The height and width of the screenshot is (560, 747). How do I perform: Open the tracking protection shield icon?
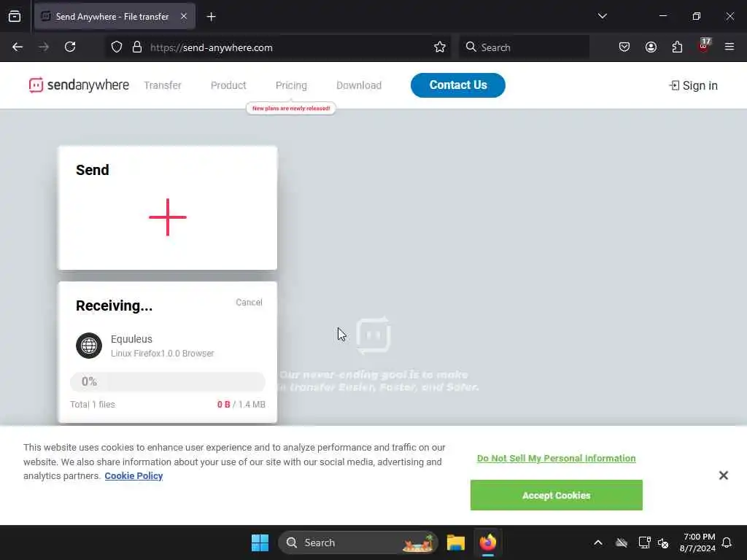117,47
